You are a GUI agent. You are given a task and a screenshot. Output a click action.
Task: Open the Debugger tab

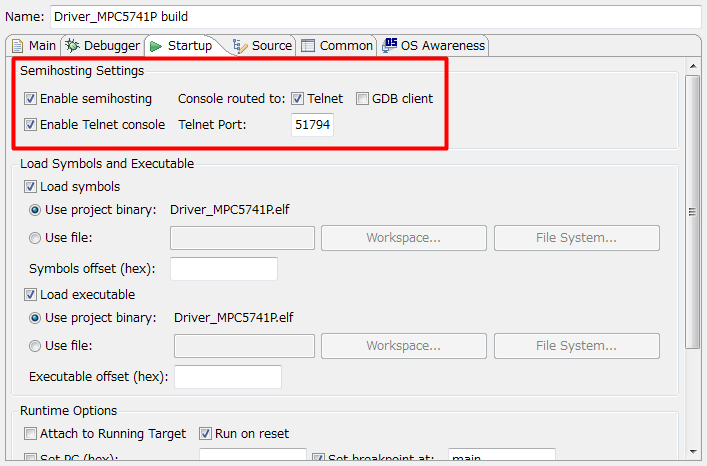coord(103,46)
